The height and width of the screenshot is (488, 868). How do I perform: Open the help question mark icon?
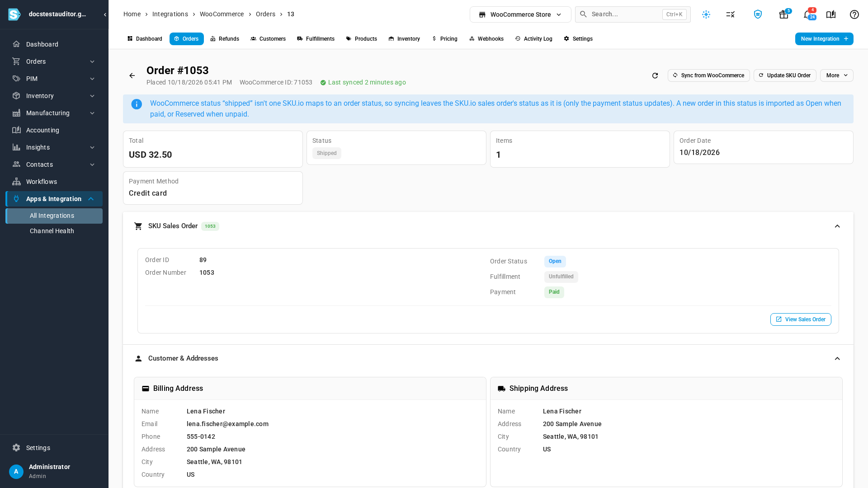(854, 14)
